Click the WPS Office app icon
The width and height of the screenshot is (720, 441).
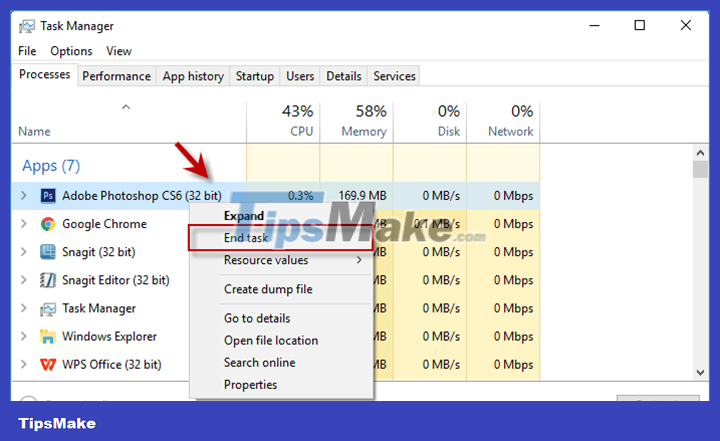(x=48, y=365)
